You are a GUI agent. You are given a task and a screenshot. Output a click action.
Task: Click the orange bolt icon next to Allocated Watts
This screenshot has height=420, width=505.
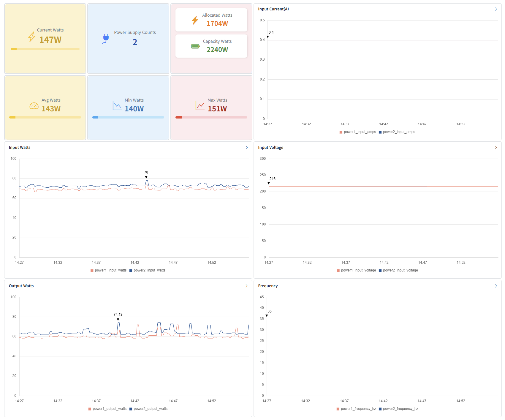195,20
